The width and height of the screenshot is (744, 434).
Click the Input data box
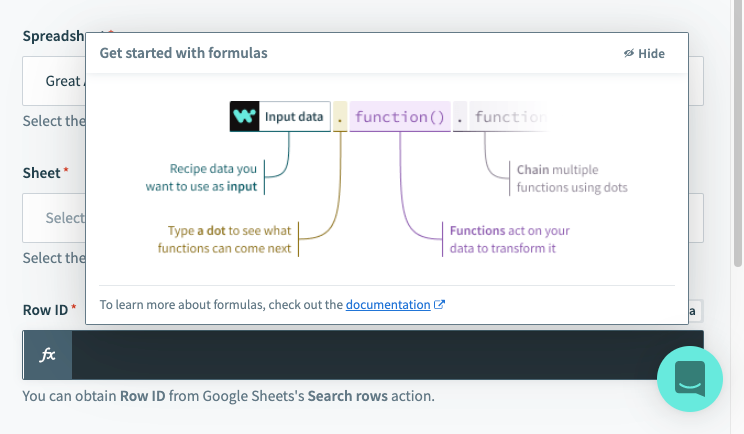coord(280,116)
